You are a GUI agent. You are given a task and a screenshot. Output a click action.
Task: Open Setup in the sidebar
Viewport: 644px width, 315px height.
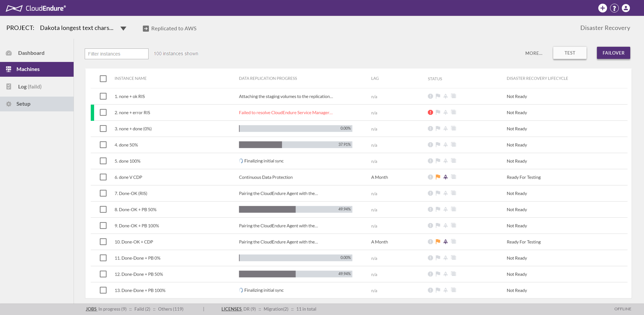click(x=23, y=104)
